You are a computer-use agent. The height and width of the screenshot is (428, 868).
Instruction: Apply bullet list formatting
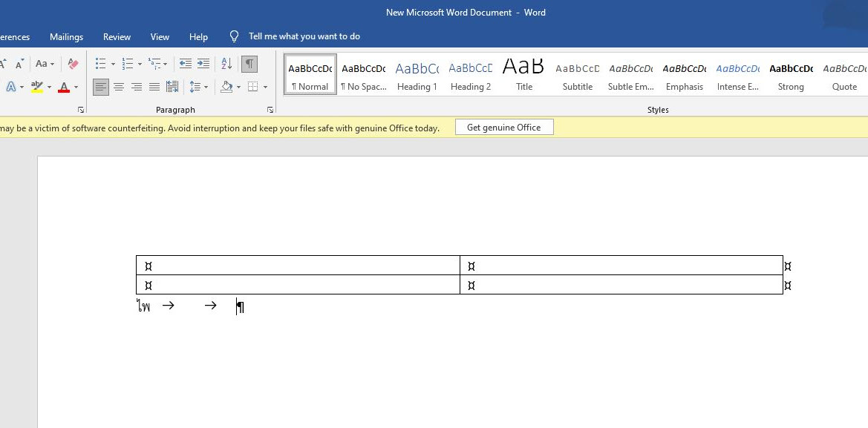tap(101, 64)
